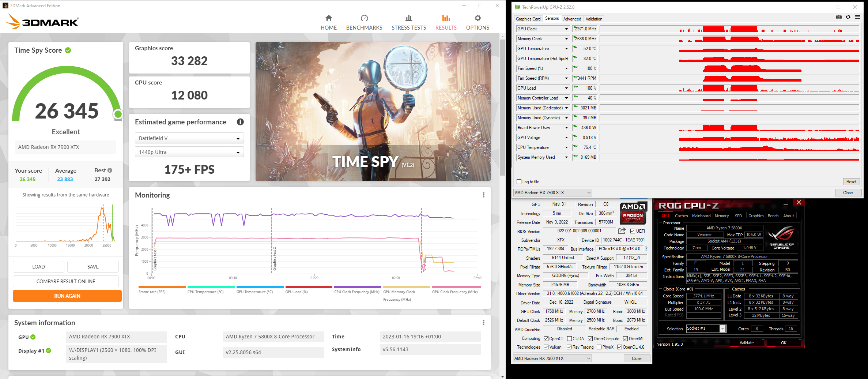
Task: Open the Fan Speed (RPM) sensor dropdown
Action: coord(566,78)
